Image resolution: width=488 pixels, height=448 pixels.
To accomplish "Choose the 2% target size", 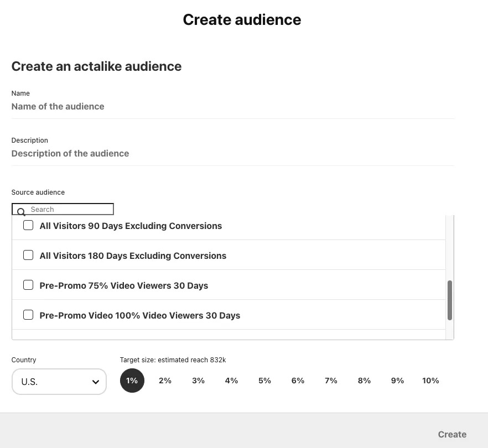I will 165,381.
